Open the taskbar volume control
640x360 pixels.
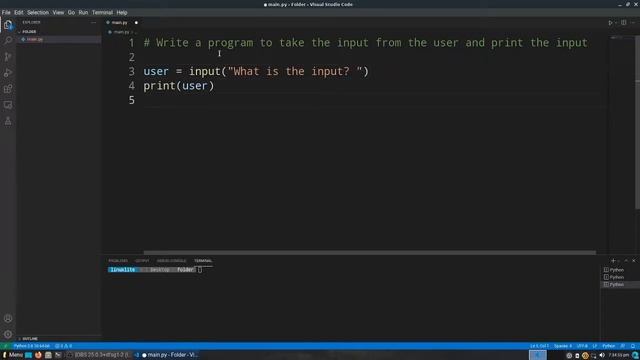point(602,356)
